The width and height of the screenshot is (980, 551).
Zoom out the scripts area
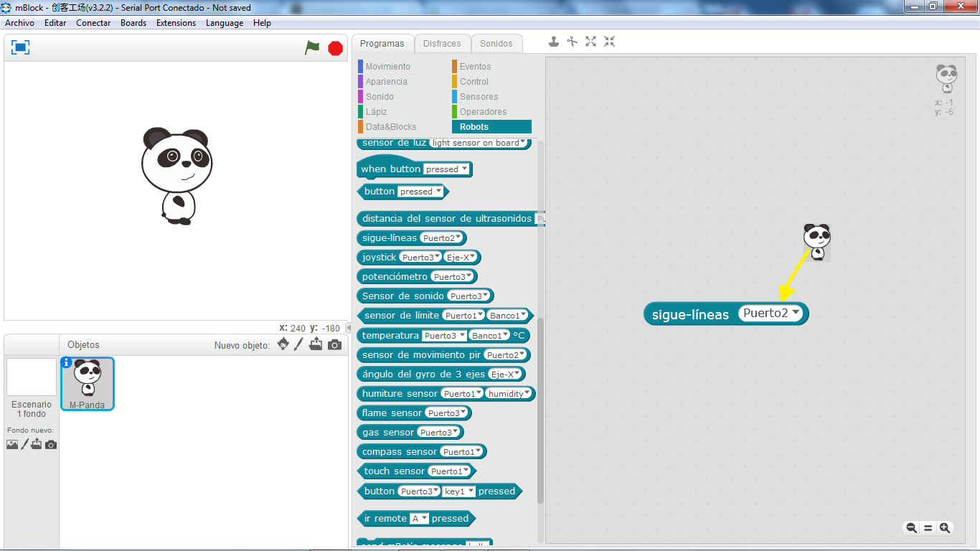point(911,528)
